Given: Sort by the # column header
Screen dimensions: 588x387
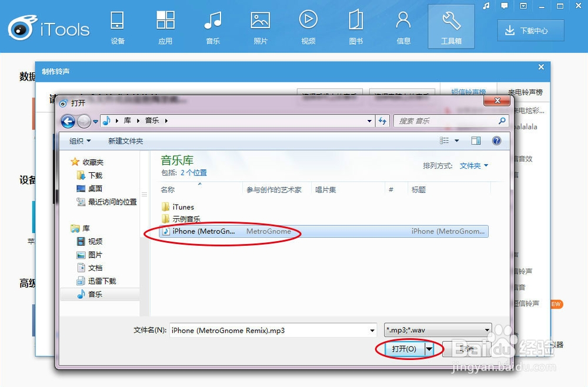Looking at the screenshot, I should click(x=396, y=190).
